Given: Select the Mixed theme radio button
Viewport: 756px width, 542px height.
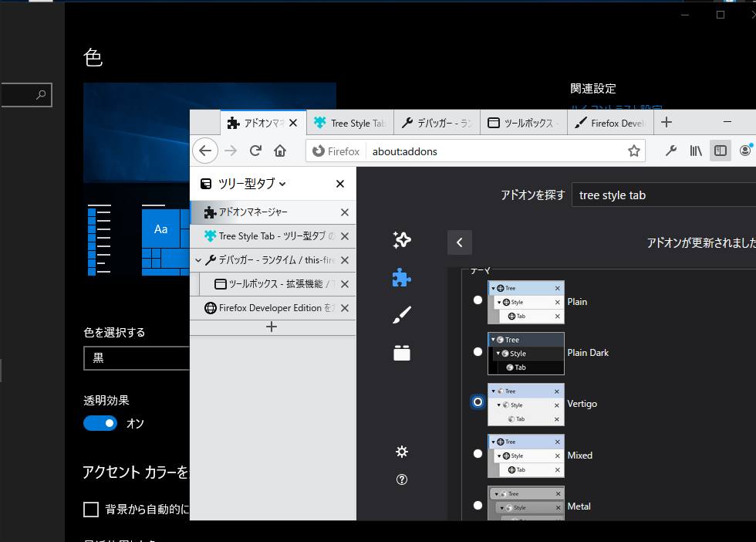Looking at the screenshot, I should point(478,454).
